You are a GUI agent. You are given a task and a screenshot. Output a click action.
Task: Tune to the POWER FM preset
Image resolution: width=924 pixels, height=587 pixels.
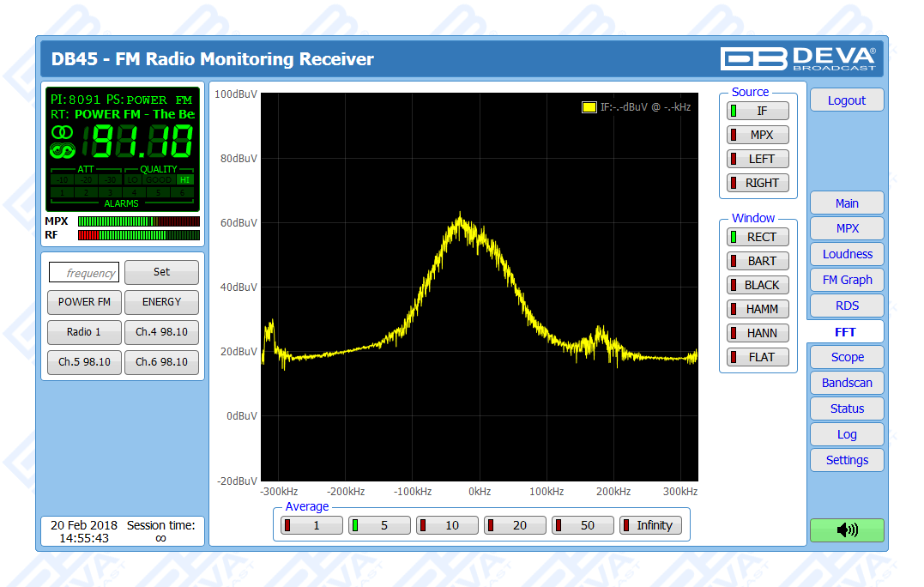84,302
